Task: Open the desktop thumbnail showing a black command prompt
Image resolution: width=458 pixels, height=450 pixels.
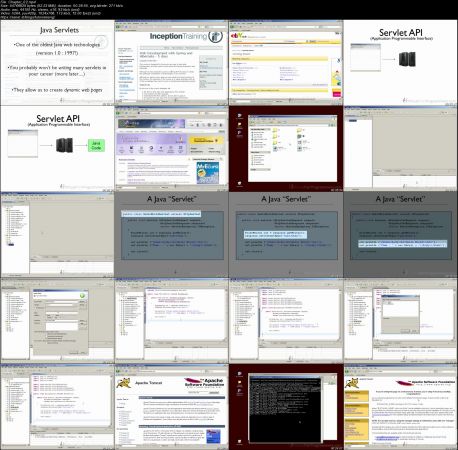Action: pyautogui.click(x=286, y=406)
